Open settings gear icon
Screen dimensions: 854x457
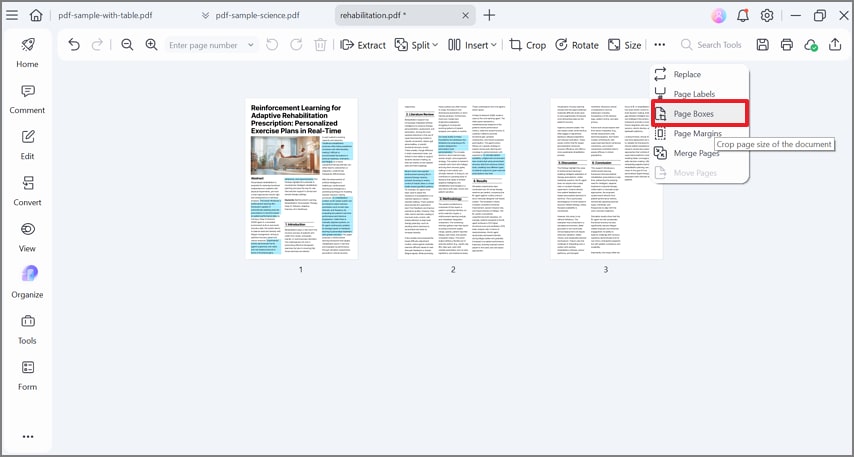point(767,15)
